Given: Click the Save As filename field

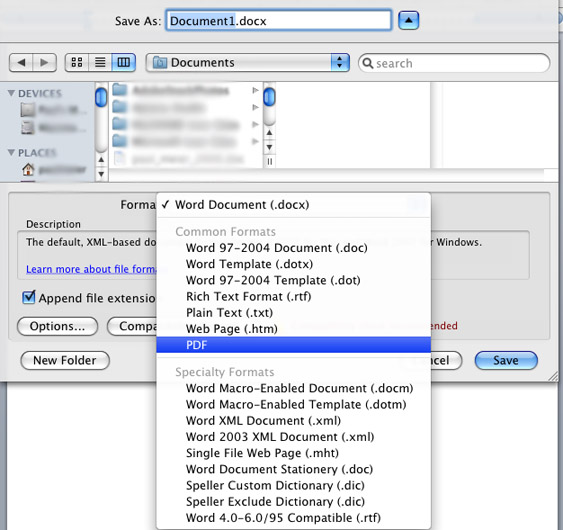Looking at the screenshot, I should (278, 20).
